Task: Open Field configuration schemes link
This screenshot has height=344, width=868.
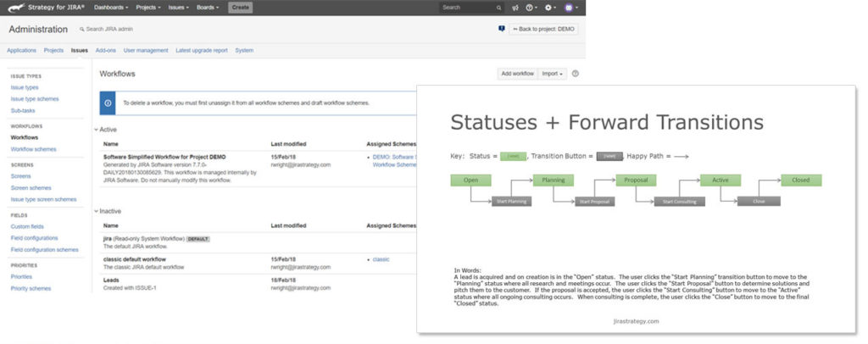Action: [44, 249]
